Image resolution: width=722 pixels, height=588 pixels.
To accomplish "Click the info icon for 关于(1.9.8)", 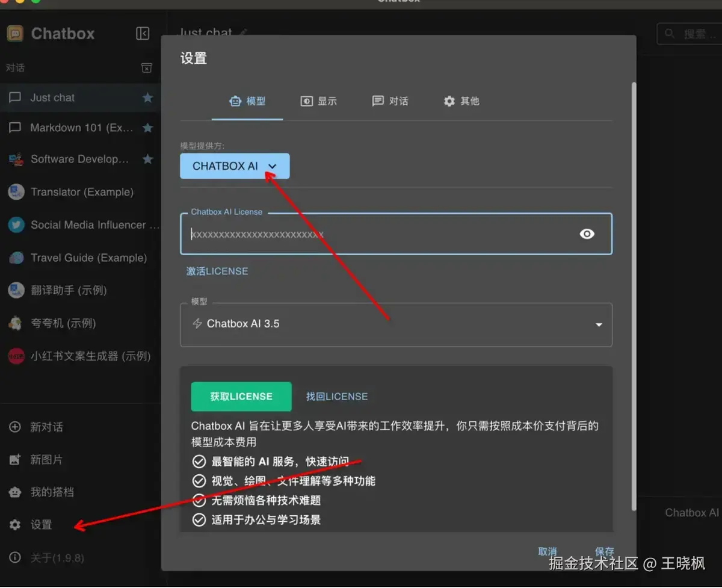I will 15,558.
